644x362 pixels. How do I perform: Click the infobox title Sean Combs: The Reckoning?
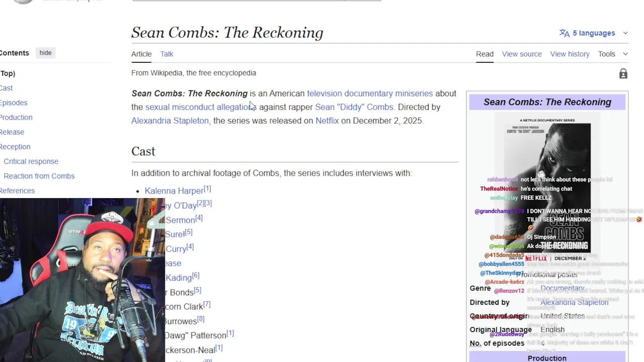click(x=547, y=102)
